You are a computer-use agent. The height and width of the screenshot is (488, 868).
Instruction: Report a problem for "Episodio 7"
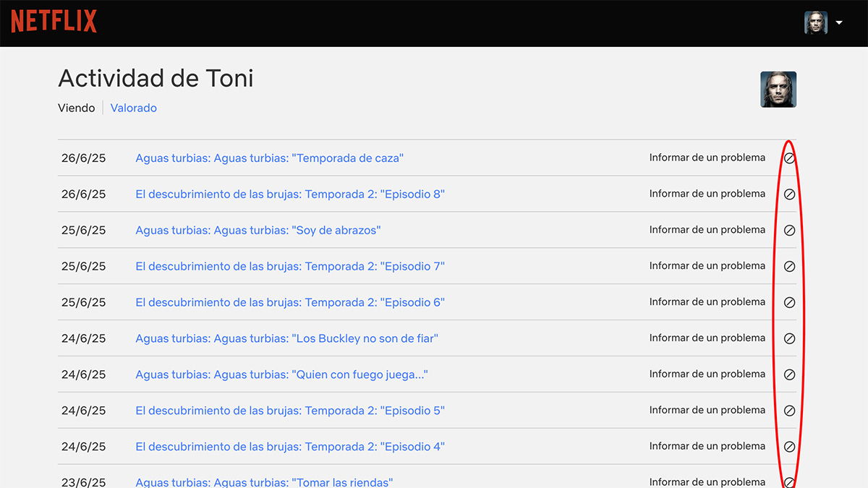pos(707,265)
